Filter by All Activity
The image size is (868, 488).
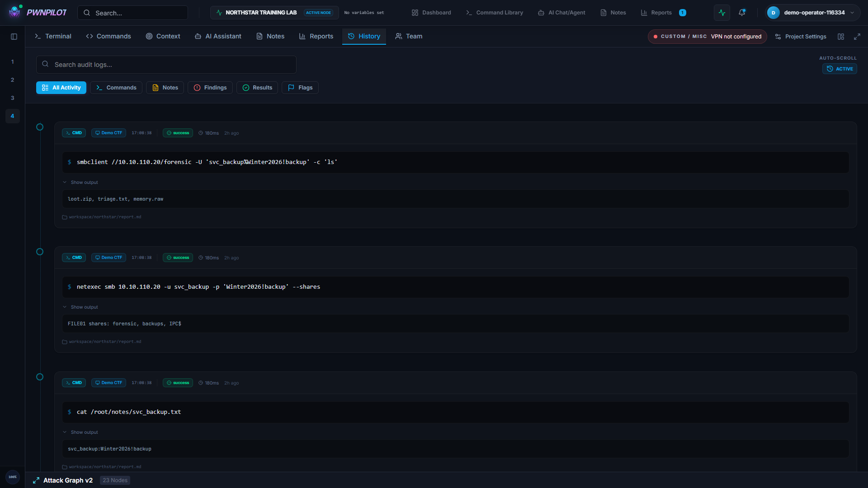[61, 88]
